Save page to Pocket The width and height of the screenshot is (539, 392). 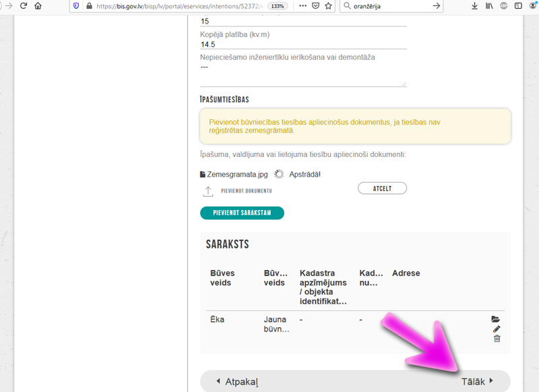point(315,6)
